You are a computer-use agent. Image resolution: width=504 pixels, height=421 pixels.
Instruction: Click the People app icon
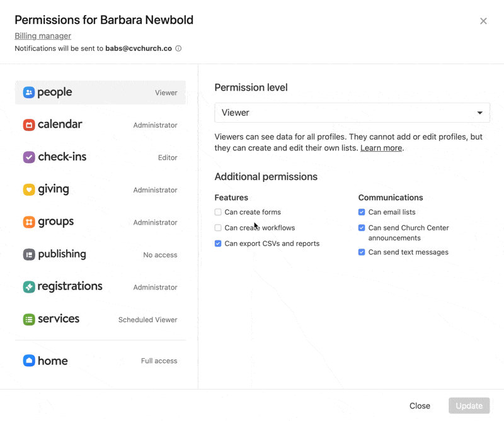(x=29, y=93)
